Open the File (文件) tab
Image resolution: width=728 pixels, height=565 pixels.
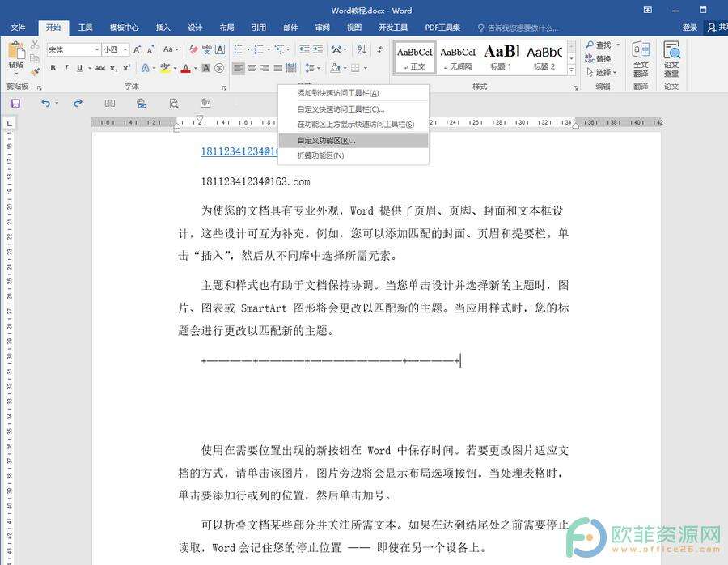click(x=18, y=28)
